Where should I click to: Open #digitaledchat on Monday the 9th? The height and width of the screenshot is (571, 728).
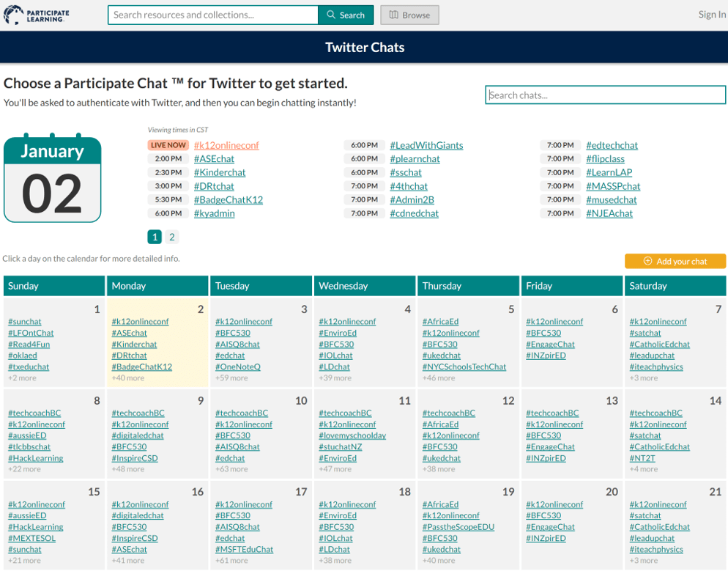[138, 436]
